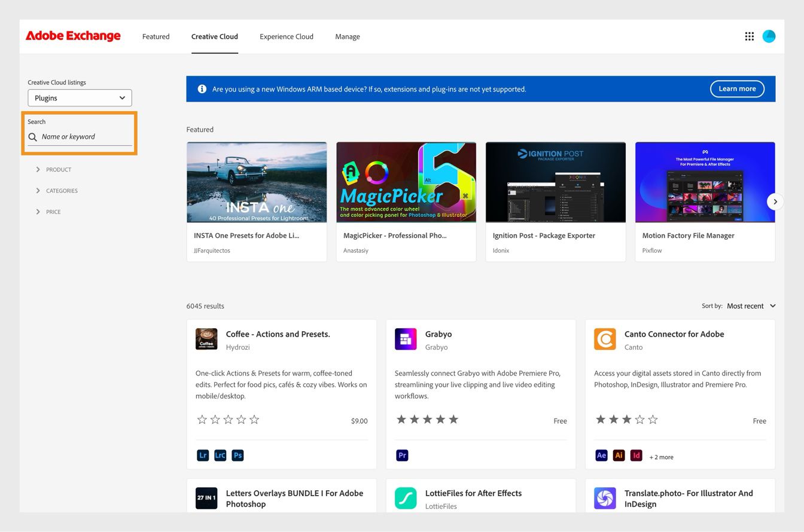The width and height of the screenshot is (804, 532).
Task: Click the Premiere Pro icon under Grabyo
Action: coord(402,455)
